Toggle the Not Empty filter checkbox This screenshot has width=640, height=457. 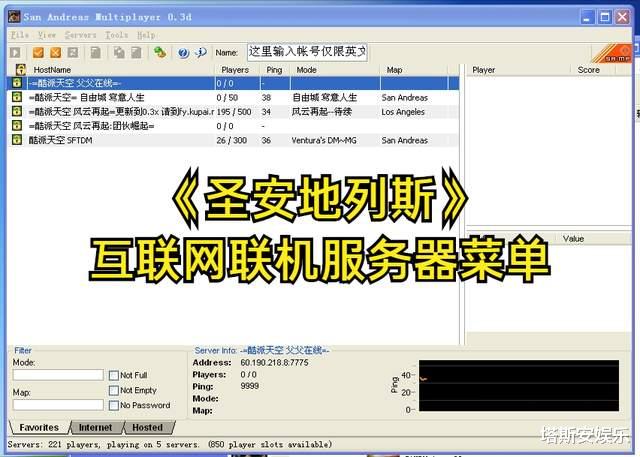point(114,390)
